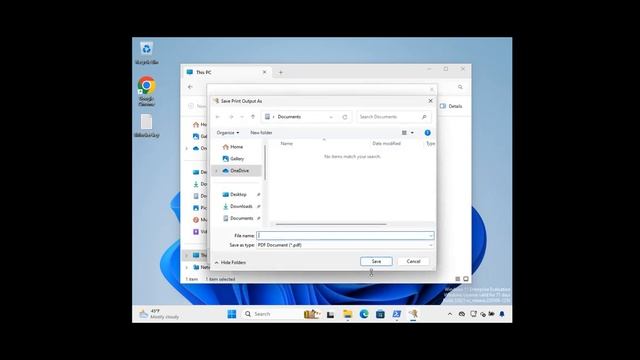Screen dimensions: 640x360
Task: Select Documents in the dialog sidebar
Action: point(241,218)
